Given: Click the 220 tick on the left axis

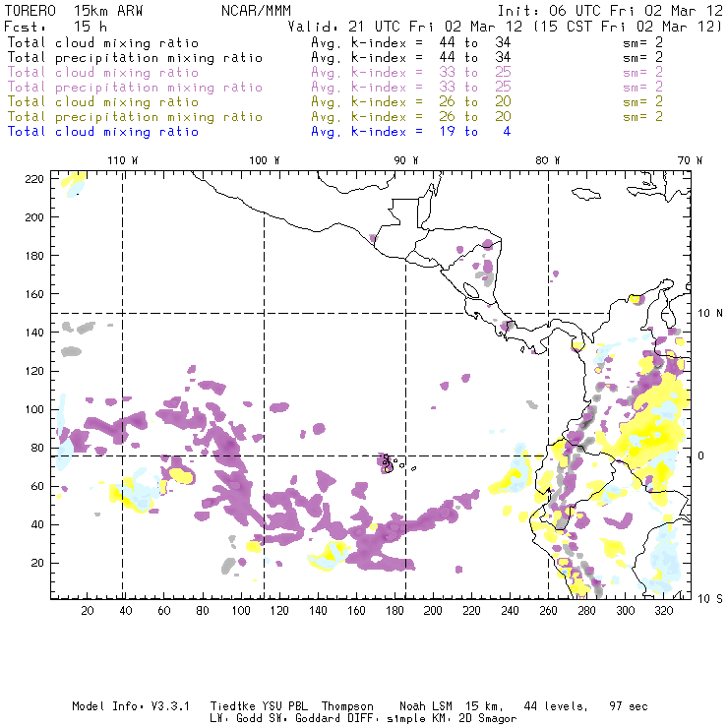Looking at the screenshot, I should tap(36, 178).
